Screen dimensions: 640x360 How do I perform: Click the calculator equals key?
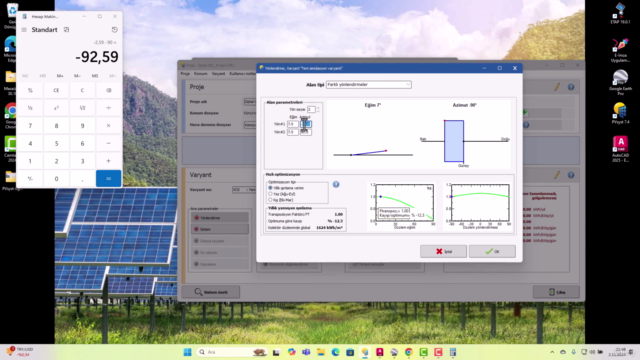[109, 178]
